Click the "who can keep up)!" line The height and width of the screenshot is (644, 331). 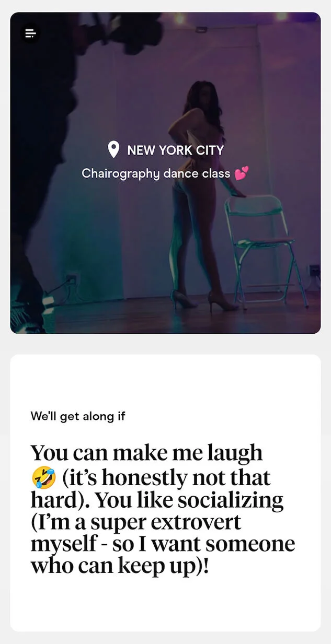[x=120, y=566]
